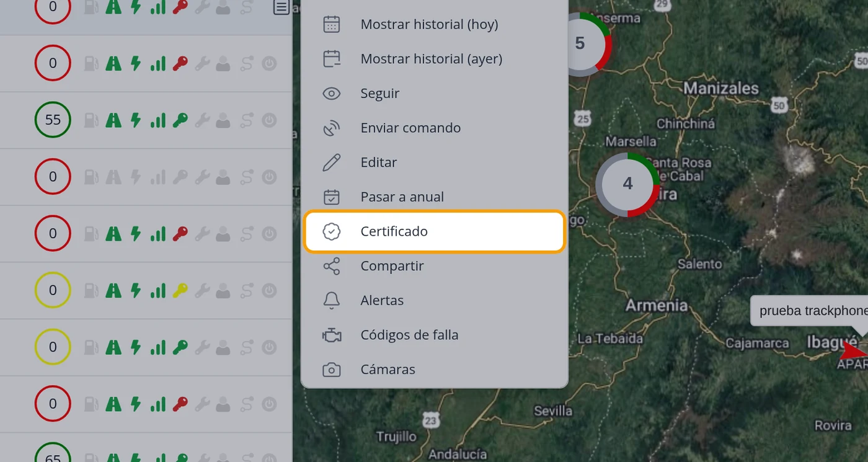
Task: Click the fuel pump icon in the 55 speed row
Action: point(91,120)
